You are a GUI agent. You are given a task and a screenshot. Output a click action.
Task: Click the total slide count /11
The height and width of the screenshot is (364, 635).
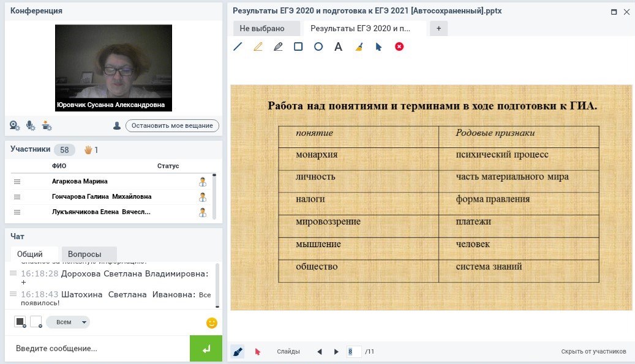click(x=370, y=352)
